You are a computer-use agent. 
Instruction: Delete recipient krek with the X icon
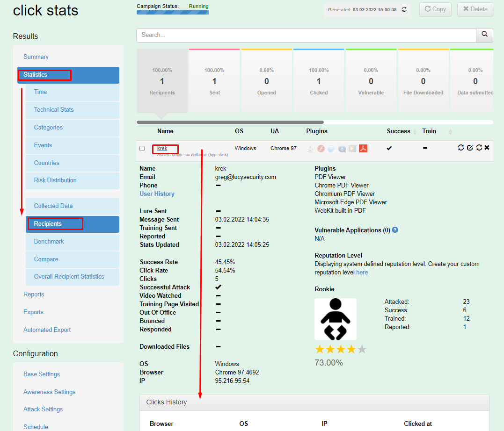(487, 147)
